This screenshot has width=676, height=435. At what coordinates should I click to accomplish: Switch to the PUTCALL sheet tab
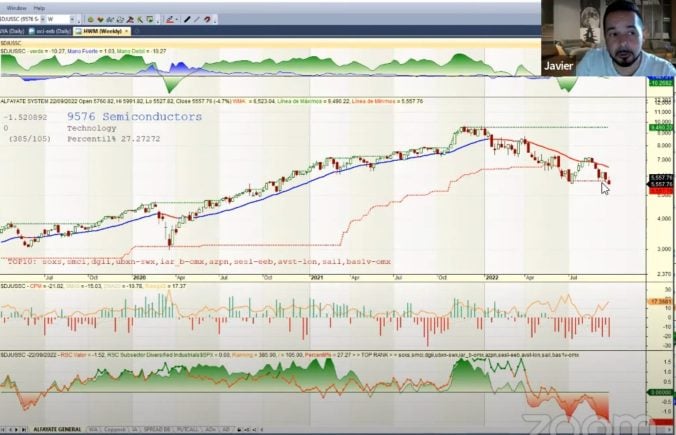(x=188, y=429)
